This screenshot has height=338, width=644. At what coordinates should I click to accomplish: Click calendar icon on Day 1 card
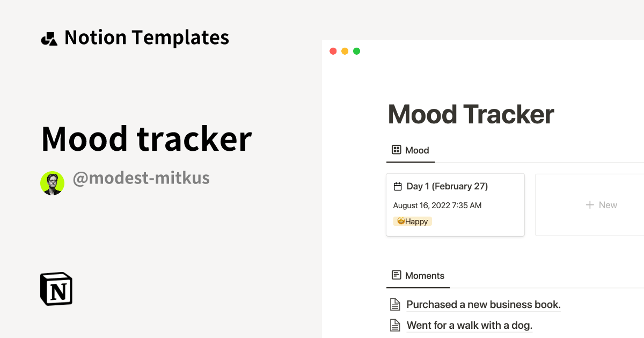(x=398, y=187)
